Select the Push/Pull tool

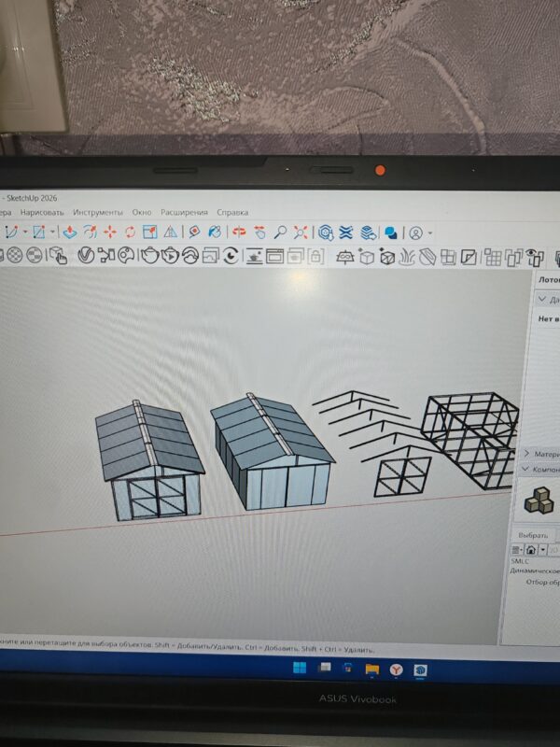pyautogui.click(x=69, y=232)
